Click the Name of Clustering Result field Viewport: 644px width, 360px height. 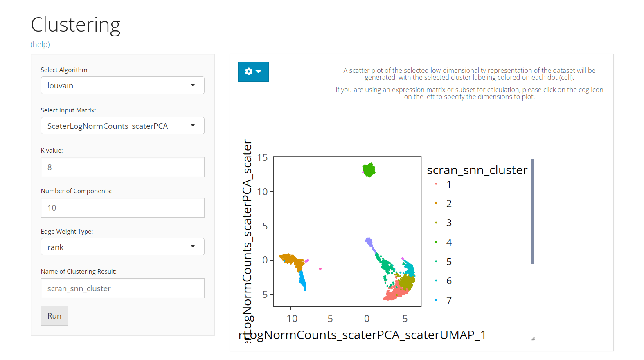point(122,288)
